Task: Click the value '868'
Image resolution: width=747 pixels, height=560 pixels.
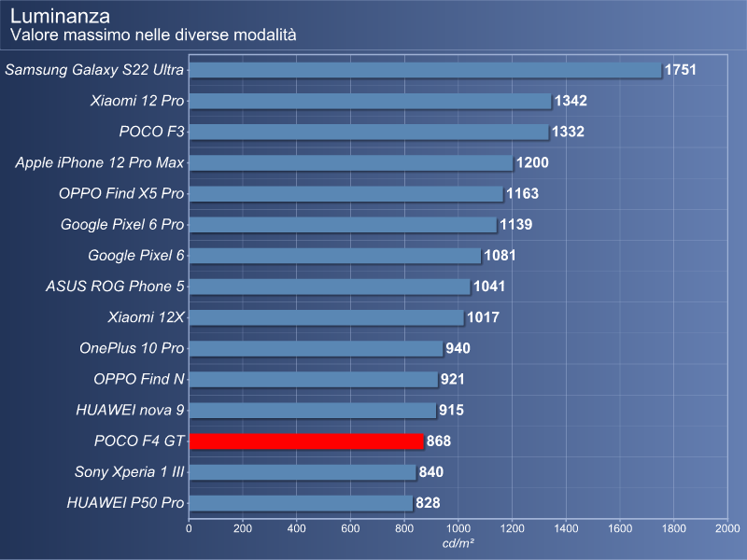Action: coord(439,441)
